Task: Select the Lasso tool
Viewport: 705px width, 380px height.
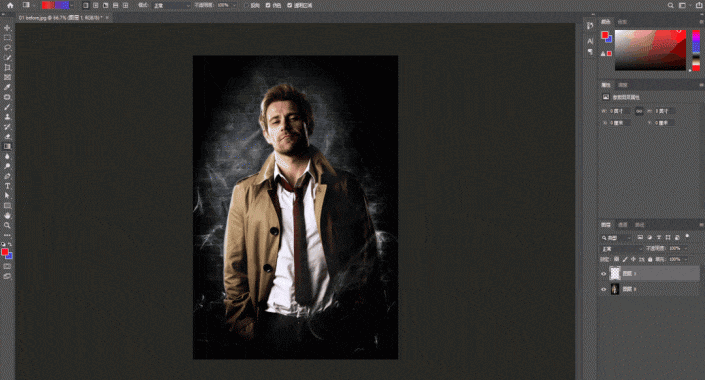Action: [x=7, y=48]
